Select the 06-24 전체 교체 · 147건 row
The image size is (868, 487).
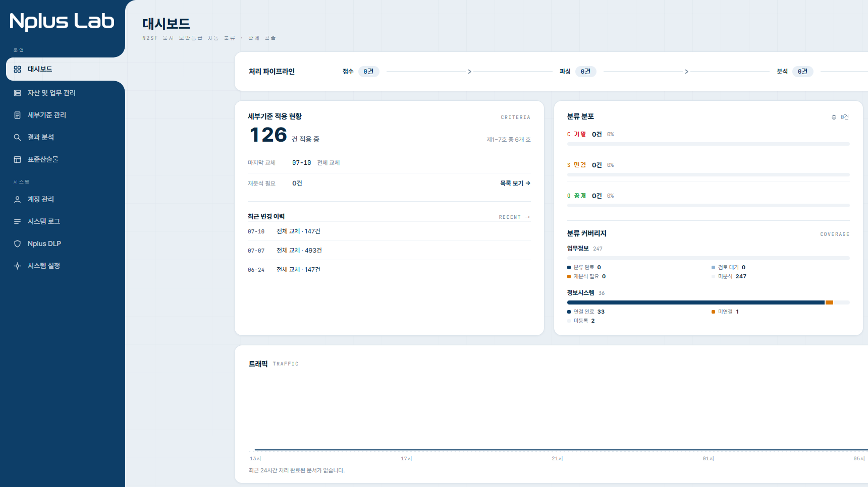[389, 270]
